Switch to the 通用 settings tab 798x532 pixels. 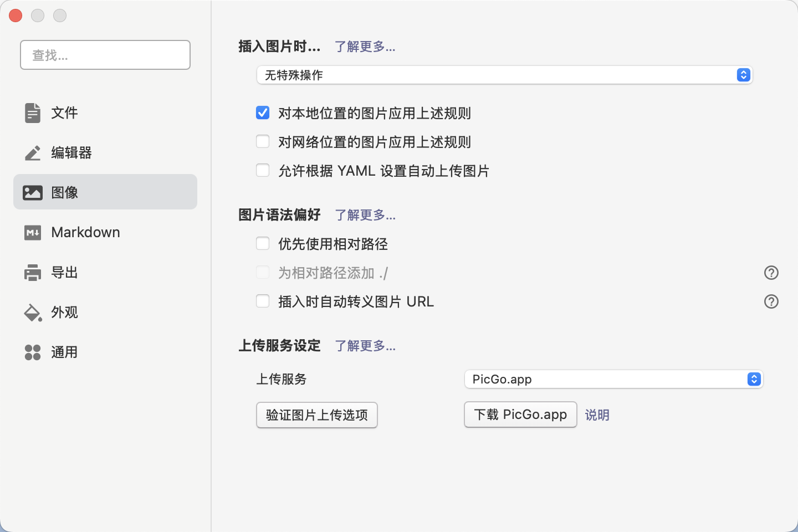coord(64,352)
